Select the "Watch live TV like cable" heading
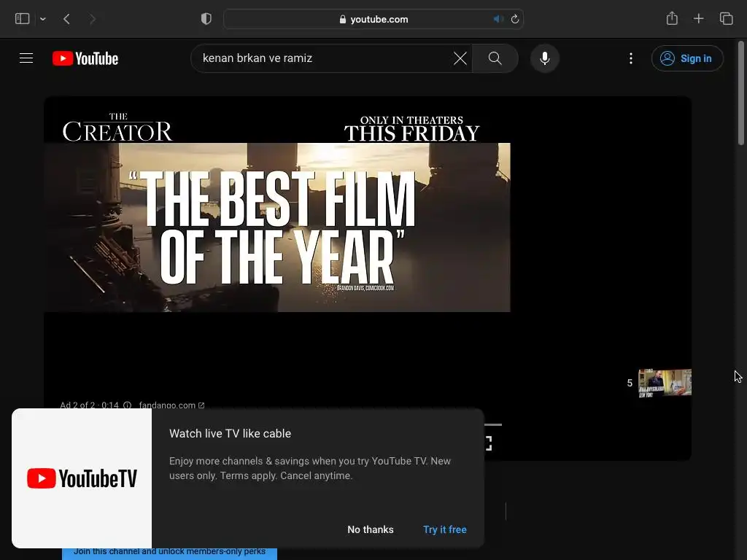The height and width of the screenshot is (560, 747). [230, 433]
